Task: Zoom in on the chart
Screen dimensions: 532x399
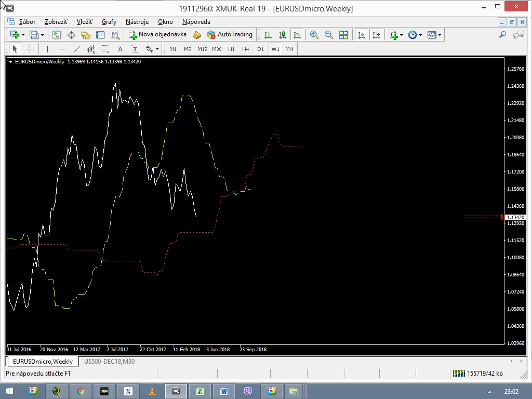Action: click(314, 35)
